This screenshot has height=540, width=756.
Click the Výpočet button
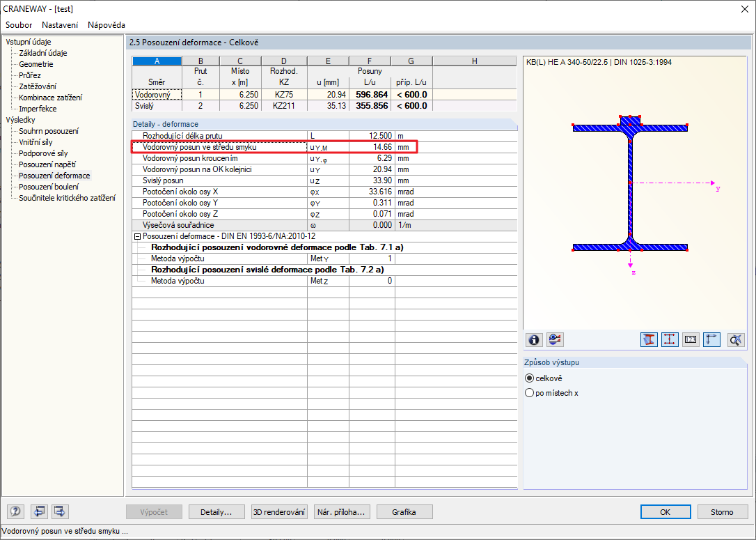tap(155, 512)
